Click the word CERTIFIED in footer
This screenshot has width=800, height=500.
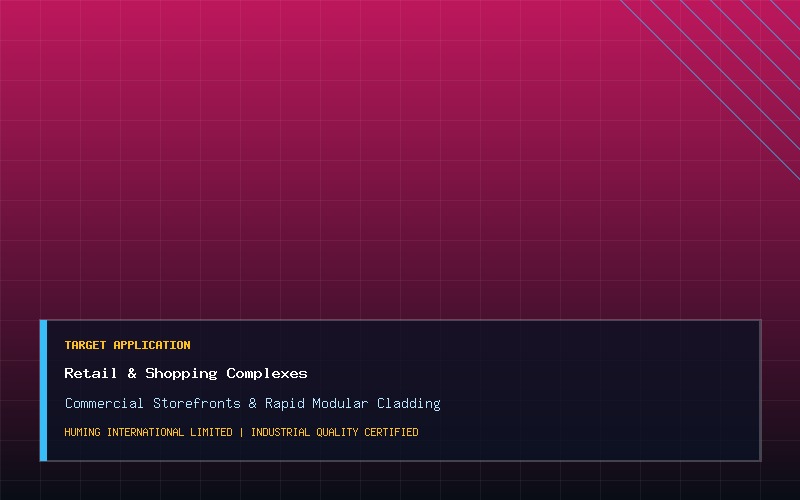(x=391, y=432)
